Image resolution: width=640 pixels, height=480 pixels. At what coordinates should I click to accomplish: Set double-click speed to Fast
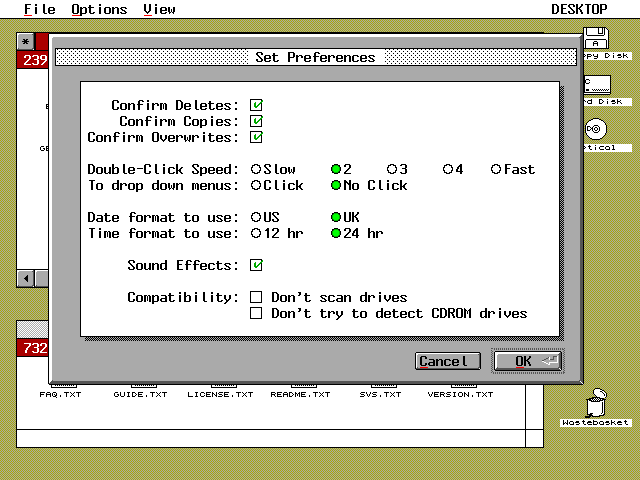click(496, 169)
